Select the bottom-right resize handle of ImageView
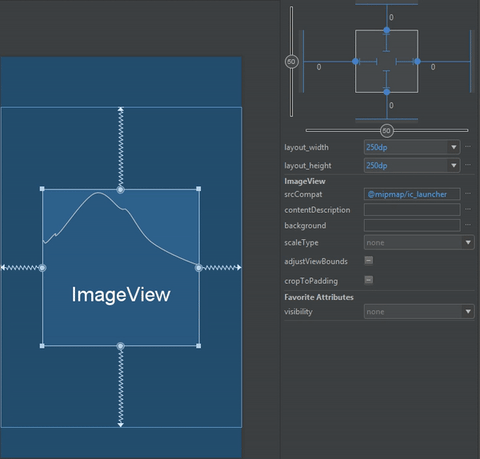Image resolution: width=480 pixels, height=459 pixels. [x=199, y=346]
